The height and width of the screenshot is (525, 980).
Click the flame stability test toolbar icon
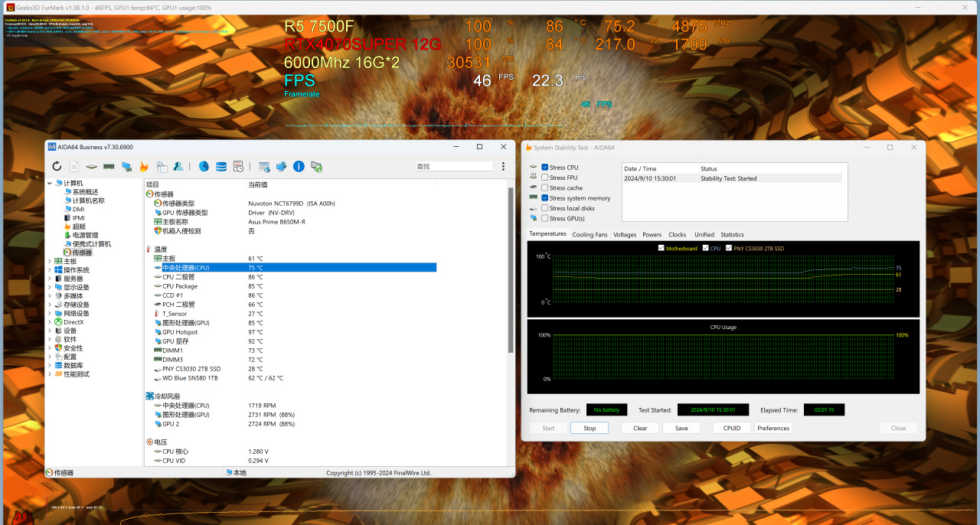[143, 166]
